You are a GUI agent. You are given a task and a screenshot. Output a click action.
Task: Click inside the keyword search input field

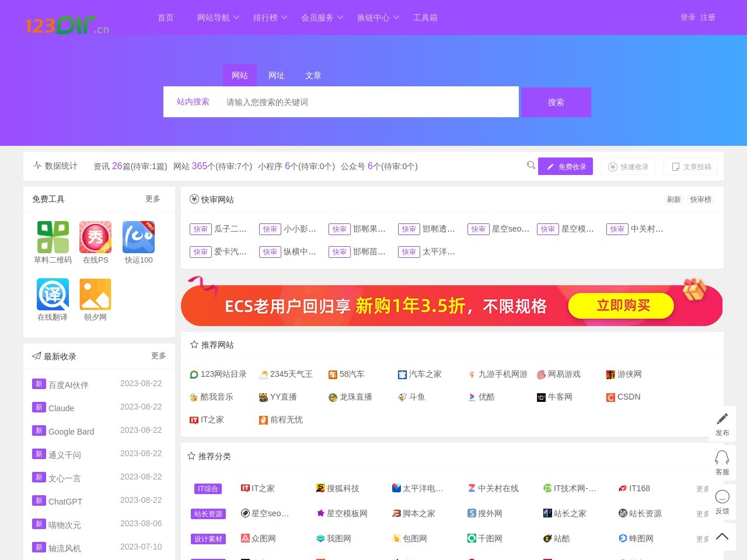pyautogui.click(x=368, y=102)
